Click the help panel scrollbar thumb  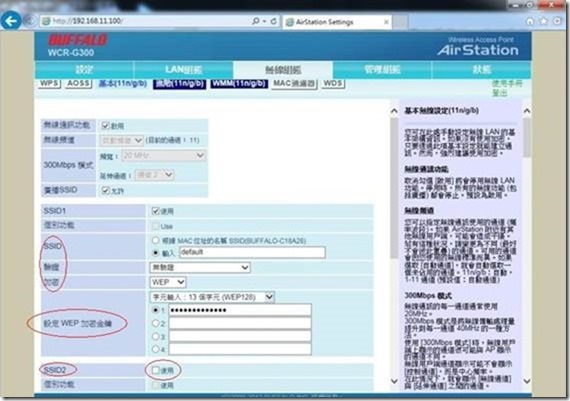tap(526, 137)
